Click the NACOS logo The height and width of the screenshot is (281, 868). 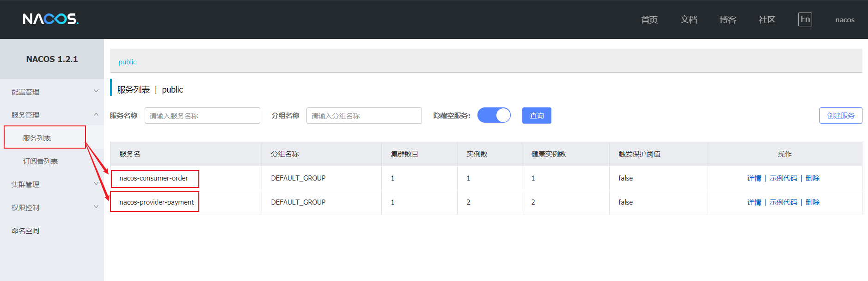point(51,19)
